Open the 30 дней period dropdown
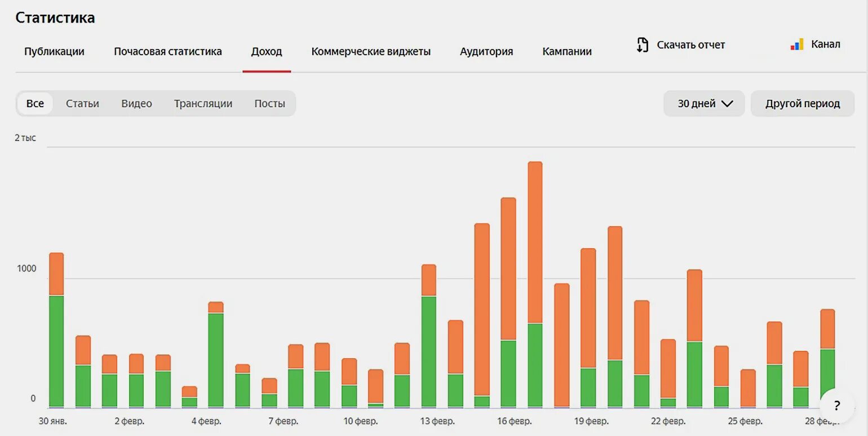The width and height of the screenshot is (868, 436). pos(703,103)
